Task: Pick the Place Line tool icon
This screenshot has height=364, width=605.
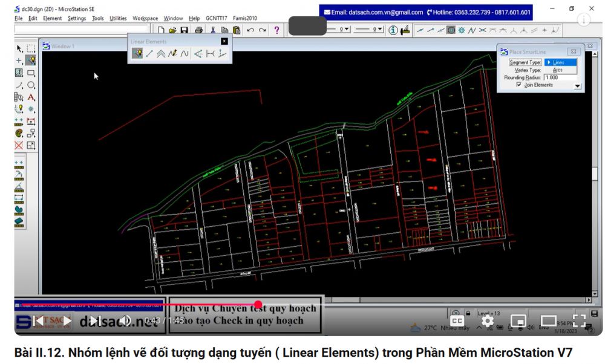Action: 149,53
